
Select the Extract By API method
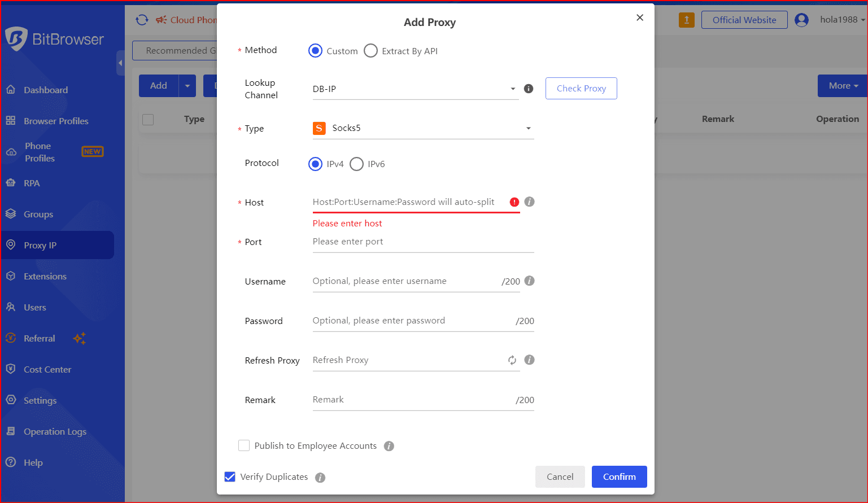[370, 51]
